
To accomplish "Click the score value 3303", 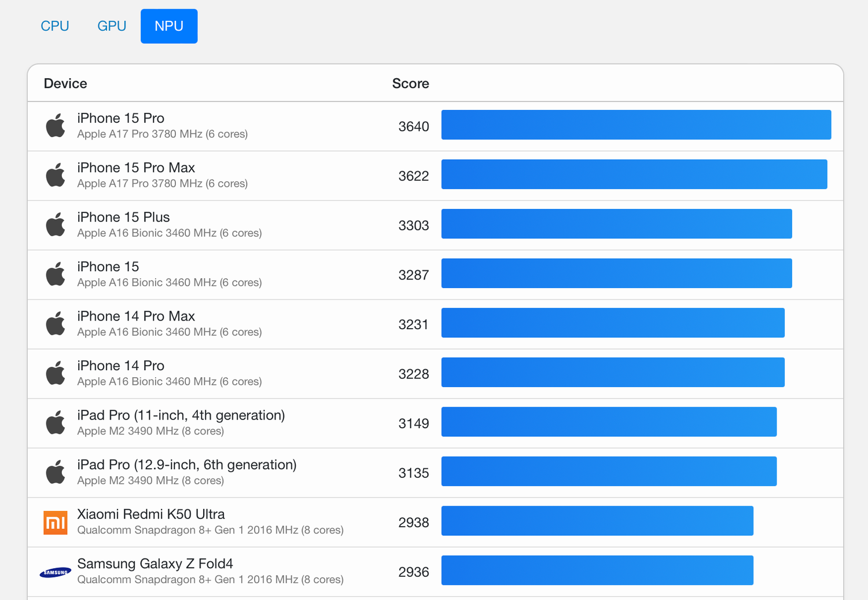I will coord(413,226).
